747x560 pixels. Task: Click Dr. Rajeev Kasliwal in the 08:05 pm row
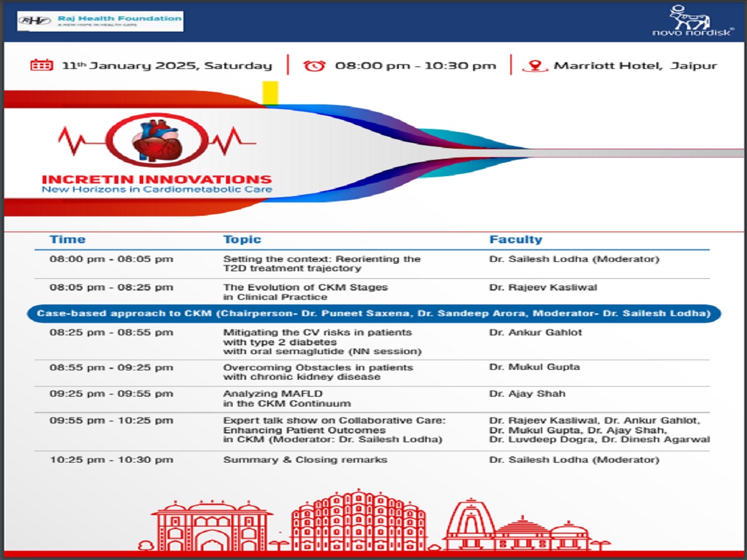(543, 287)
